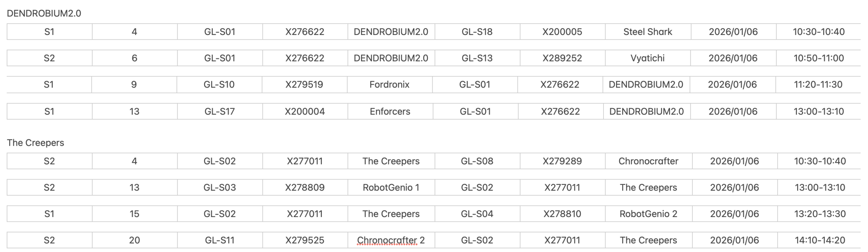Screen dimensions: 868x252
Task: Click The Creepers section heading
Action: pyautogui.click(x=36, y=142)
